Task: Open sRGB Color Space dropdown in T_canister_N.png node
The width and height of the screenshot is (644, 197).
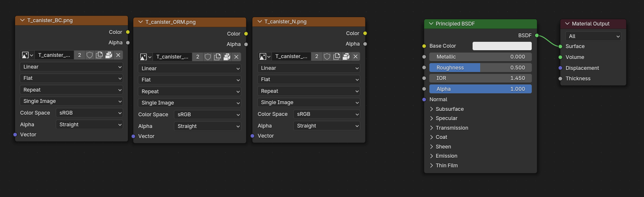Action: tap(327, 115)
